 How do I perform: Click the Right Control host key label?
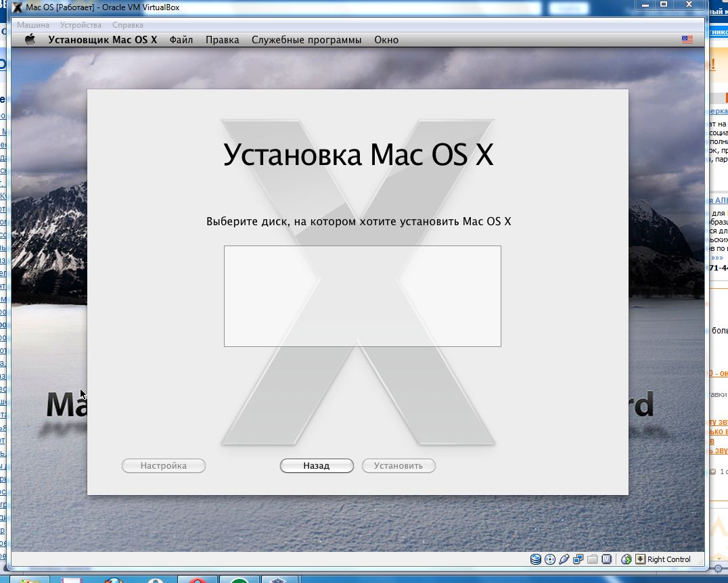pyautogui.click(x=669, y=559)
